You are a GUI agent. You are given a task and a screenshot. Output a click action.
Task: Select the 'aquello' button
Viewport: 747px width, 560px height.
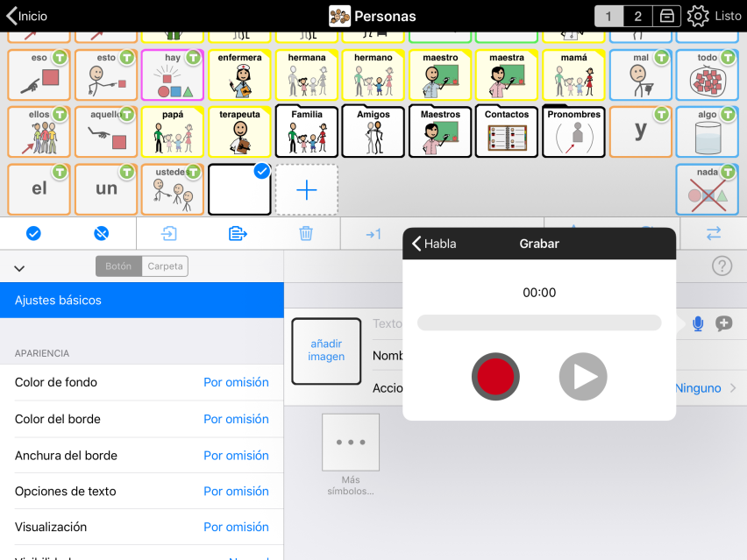click(106, 132)
